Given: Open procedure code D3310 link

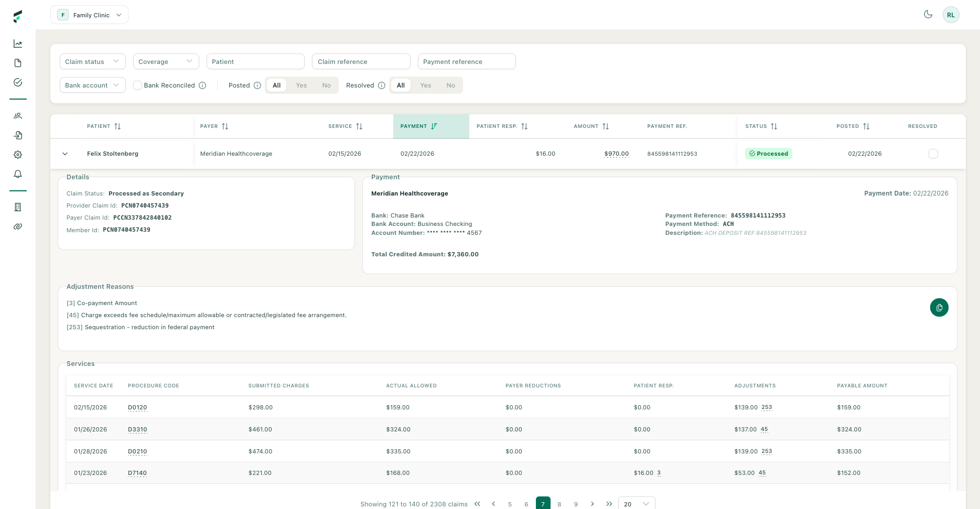Looking at the screenshot, I should tap(137, 429).
